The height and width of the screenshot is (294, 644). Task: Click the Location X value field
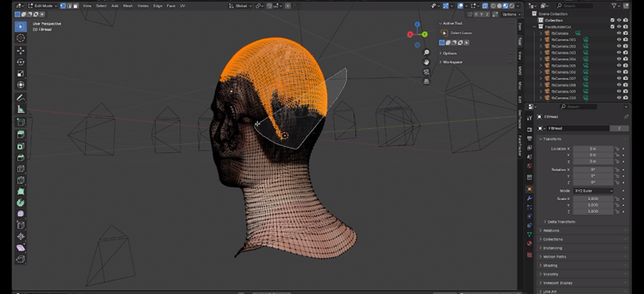click(x=592, y=148)
